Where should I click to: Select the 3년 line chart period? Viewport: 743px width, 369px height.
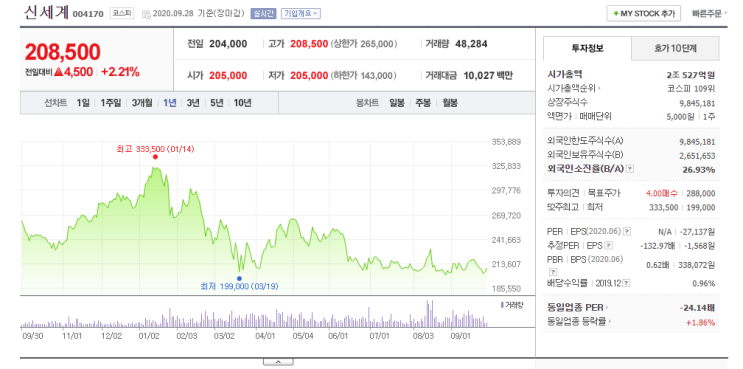(x=193, y=103)
